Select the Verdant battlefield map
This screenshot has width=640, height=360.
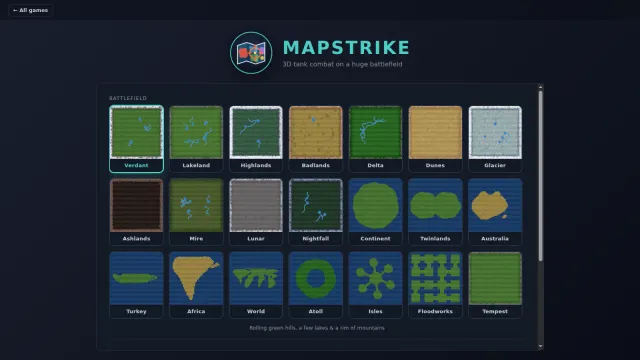[x=136, y=139]
